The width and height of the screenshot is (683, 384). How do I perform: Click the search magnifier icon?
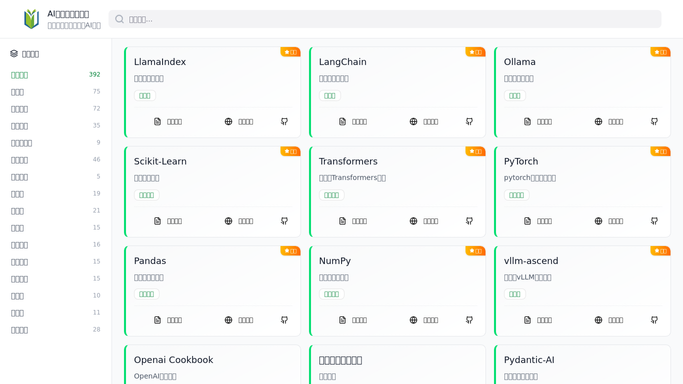point(119,19)
